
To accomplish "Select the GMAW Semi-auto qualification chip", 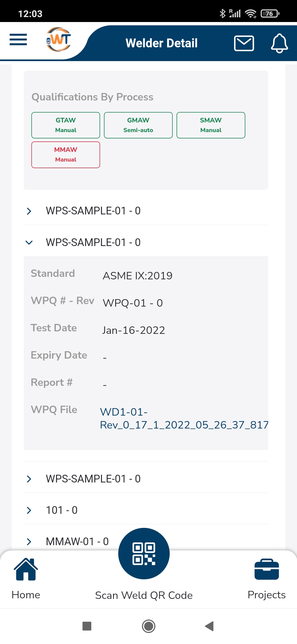I will click(x=138, y=125).
